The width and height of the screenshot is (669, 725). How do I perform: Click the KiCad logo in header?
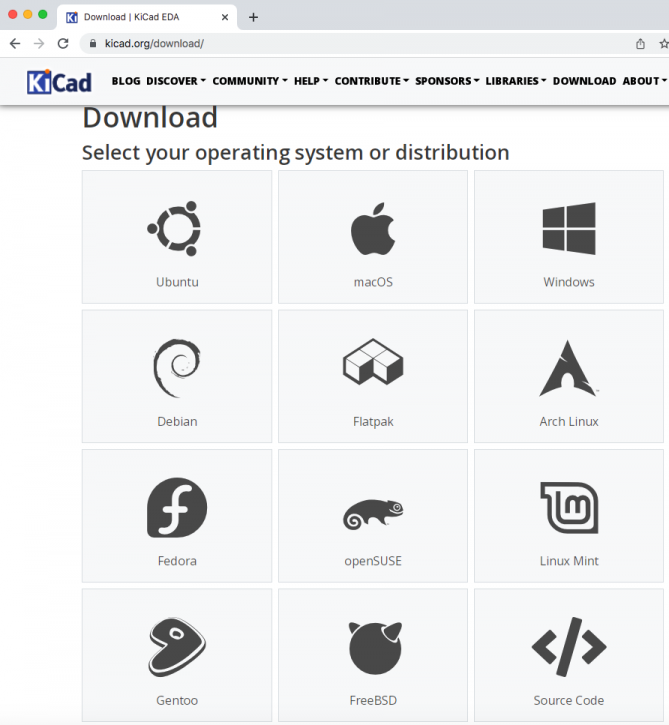pos(59,82)
